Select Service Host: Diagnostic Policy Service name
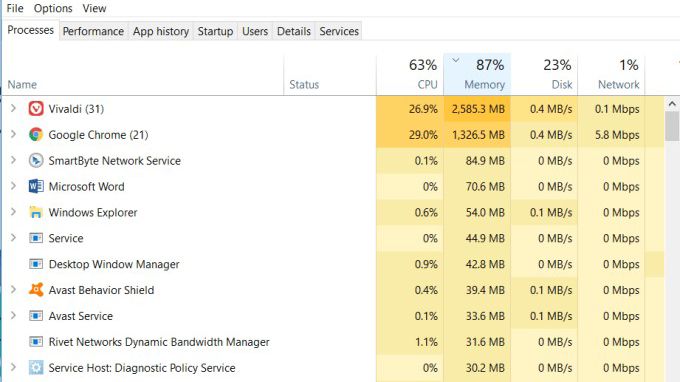The height and width of the screenshot is (382, 680). coord(142,368)
